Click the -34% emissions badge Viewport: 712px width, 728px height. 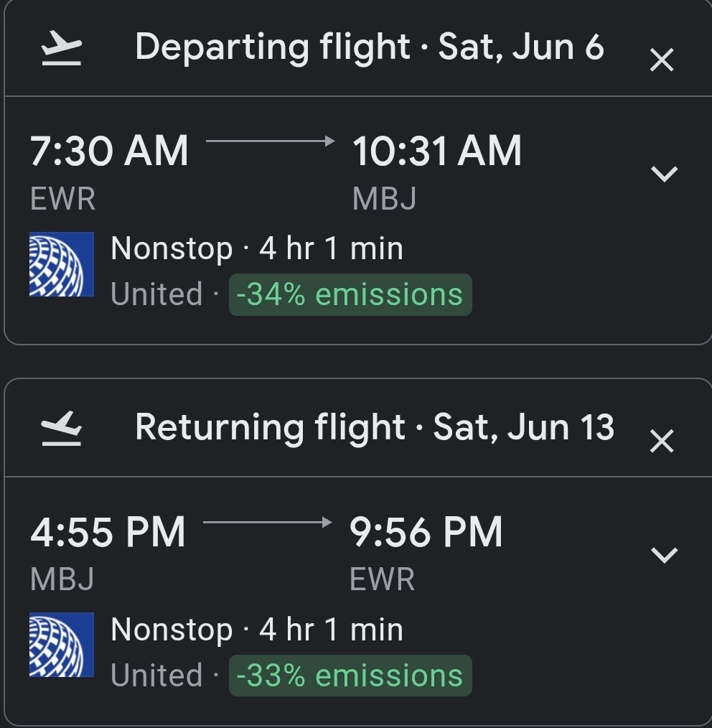350,294
